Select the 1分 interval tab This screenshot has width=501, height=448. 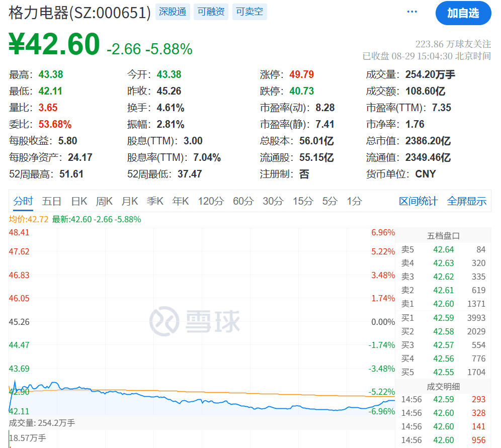click(x=354, y=201)
